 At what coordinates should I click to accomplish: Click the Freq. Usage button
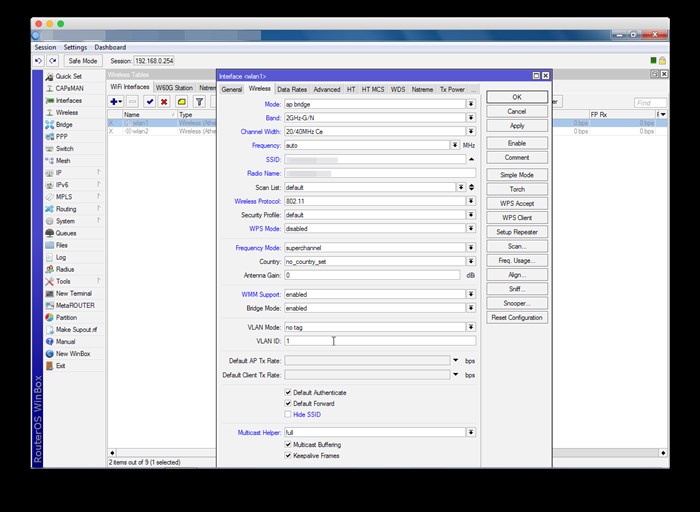coord(517,261)
